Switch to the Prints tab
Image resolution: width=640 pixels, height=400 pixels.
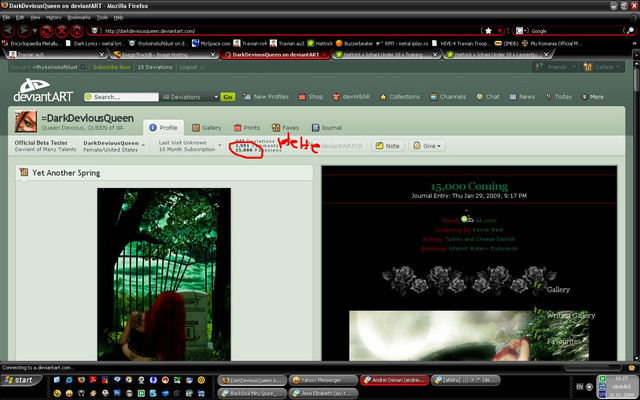click(x=247, y=128)
